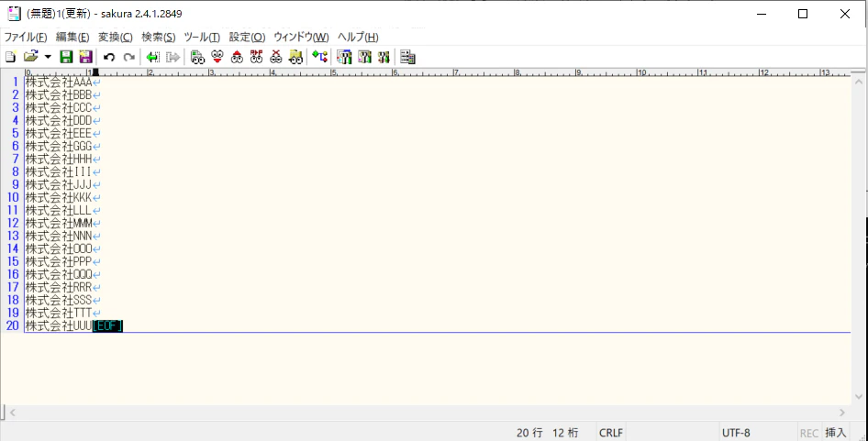Create a new file with toolbar icon
This screenshot has width=868, height=441.
pos(10,57)
